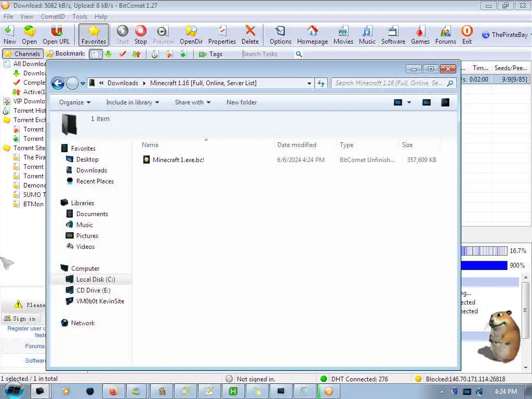Open task Properties from toolbar
The height and width of the screenshot is (399, 532).
click(222, 35)
